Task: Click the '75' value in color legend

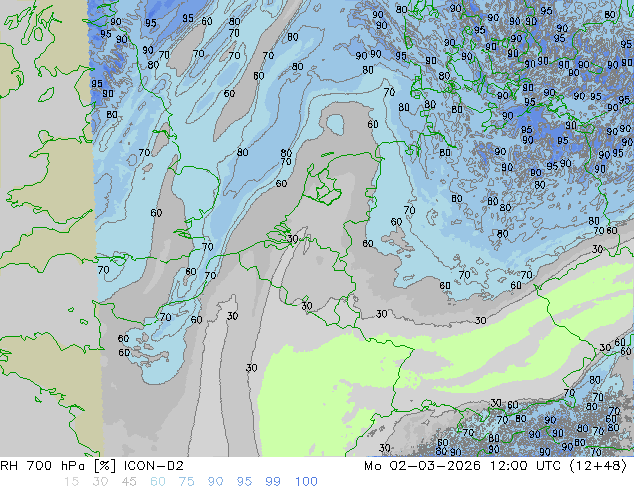Action: point(186,482)
